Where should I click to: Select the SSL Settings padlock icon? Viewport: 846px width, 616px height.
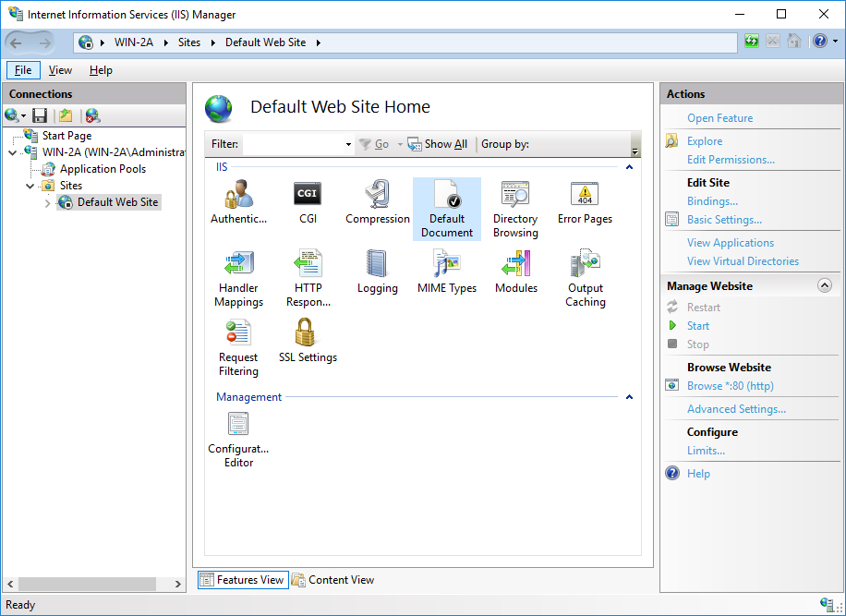click(308, 333)
